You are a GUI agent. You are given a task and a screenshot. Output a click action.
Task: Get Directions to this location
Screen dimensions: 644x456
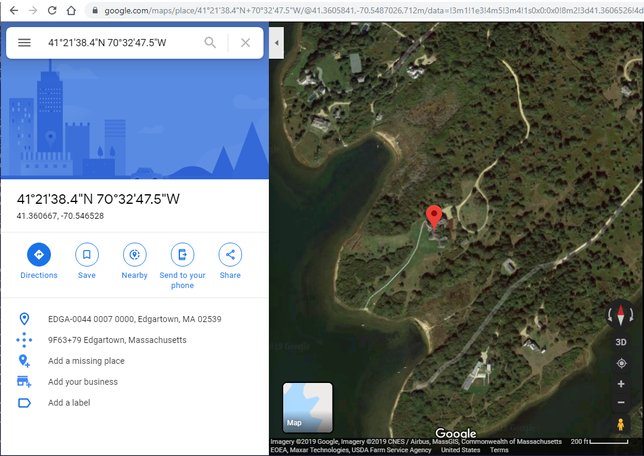tap(39, 260)
